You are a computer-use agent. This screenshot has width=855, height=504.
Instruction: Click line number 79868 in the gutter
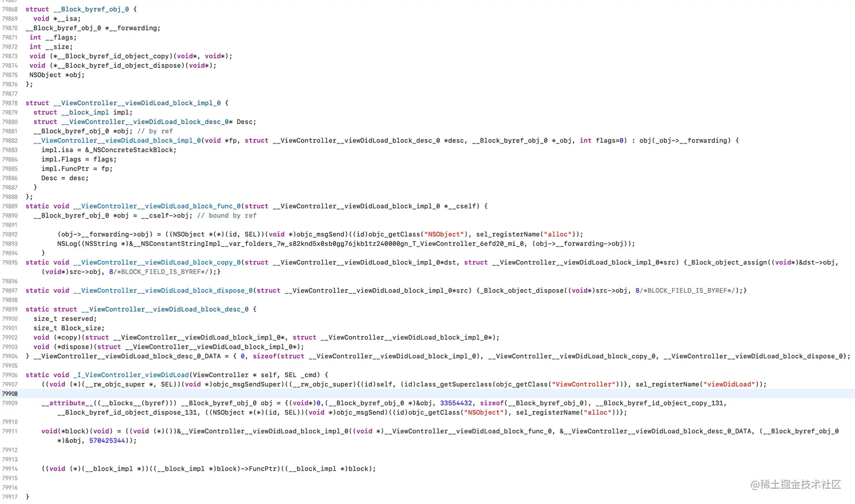(x=10, y=9)
